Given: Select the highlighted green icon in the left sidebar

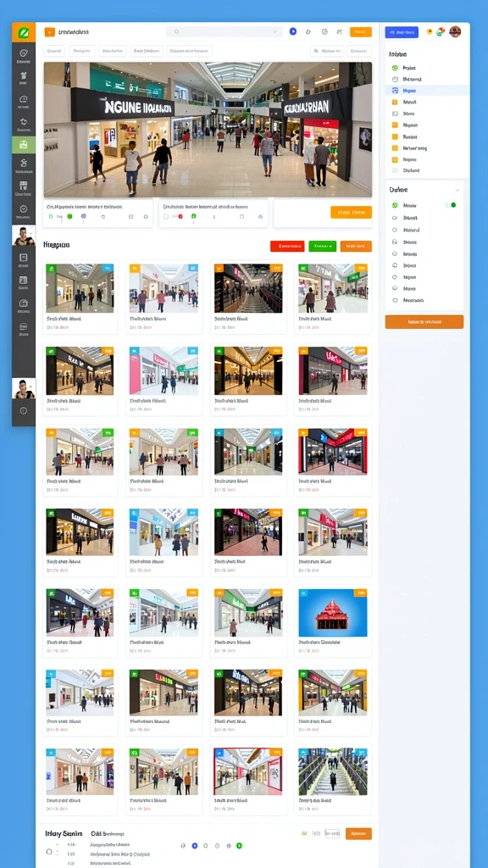Looking at the screenshot, I should pos(23,144).
